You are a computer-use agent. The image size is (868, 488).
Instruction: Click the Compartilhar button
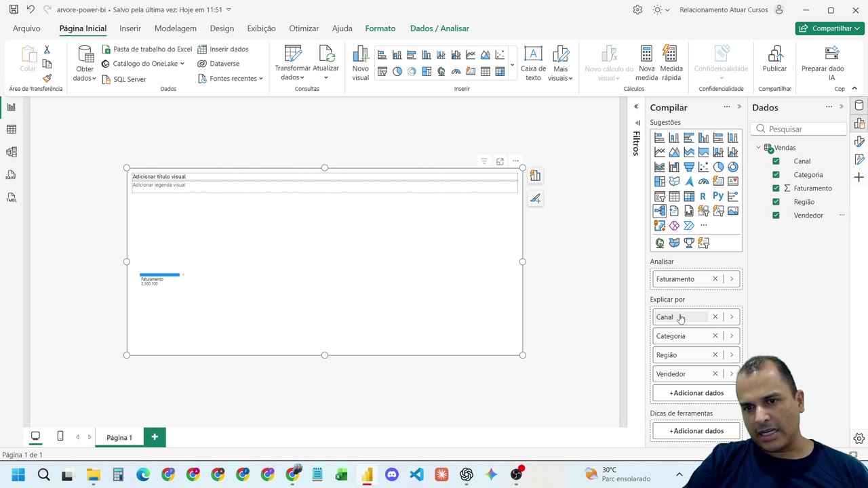click(829, 28)
